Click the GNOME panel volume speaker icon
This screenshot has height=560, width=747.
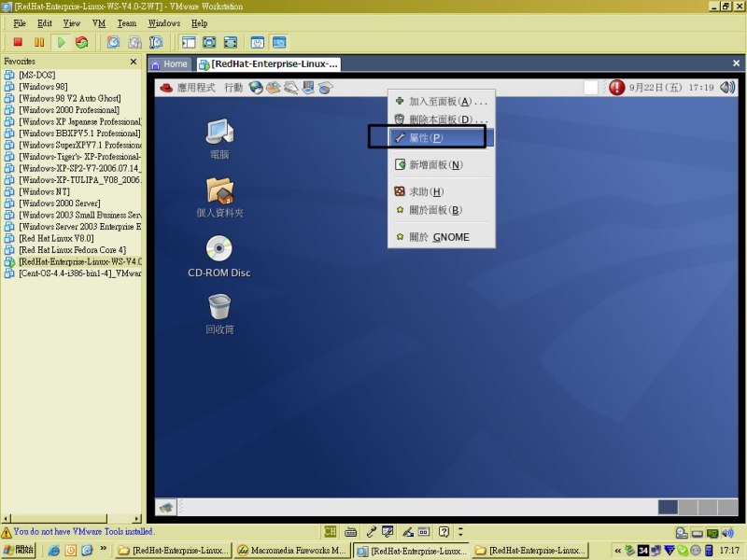727,88
